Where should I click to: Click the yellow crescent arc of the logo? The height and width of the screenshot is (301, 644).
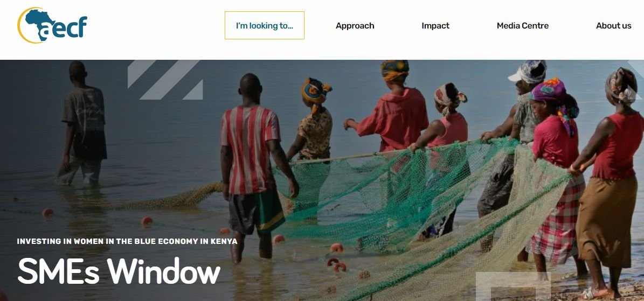coord(22,25)
